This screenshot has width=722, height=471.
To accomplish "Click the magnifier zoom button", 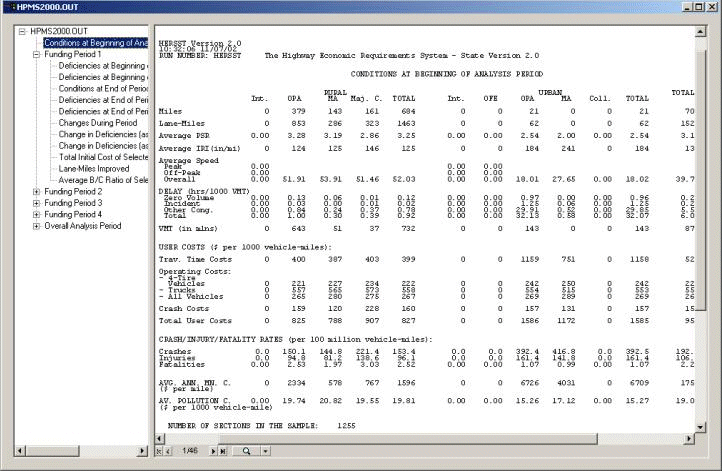I will pyautogui.click(x=246, y=451).
